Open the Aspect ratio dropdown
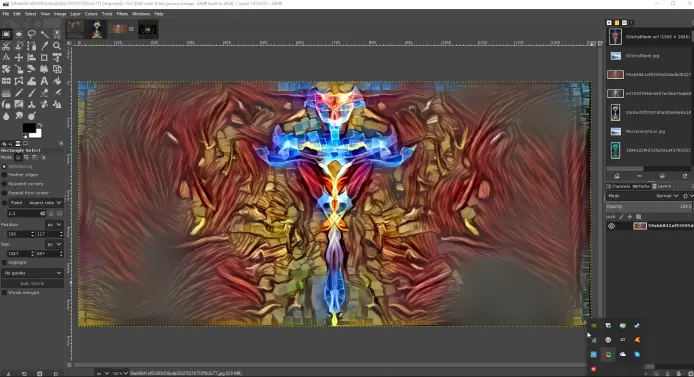Image resolution: width=694 pixels, height=377 pixels. 45,203
